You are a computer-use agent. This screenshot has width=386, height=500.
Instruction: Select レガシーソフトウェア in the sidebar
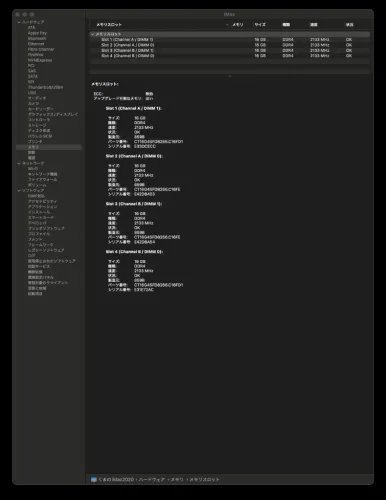pyautogui.click(x=46, y=250)
